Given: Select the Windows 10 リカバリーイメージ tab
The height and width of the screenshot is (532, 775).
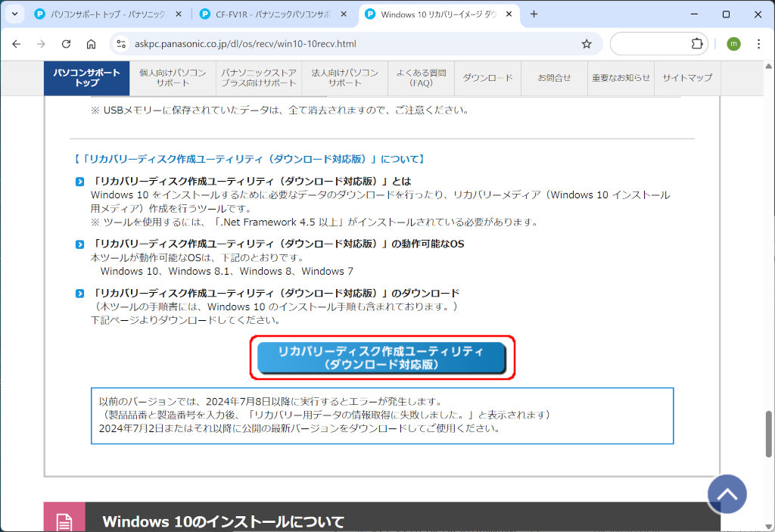Looking at the screenshot, I should coord(438,14).
